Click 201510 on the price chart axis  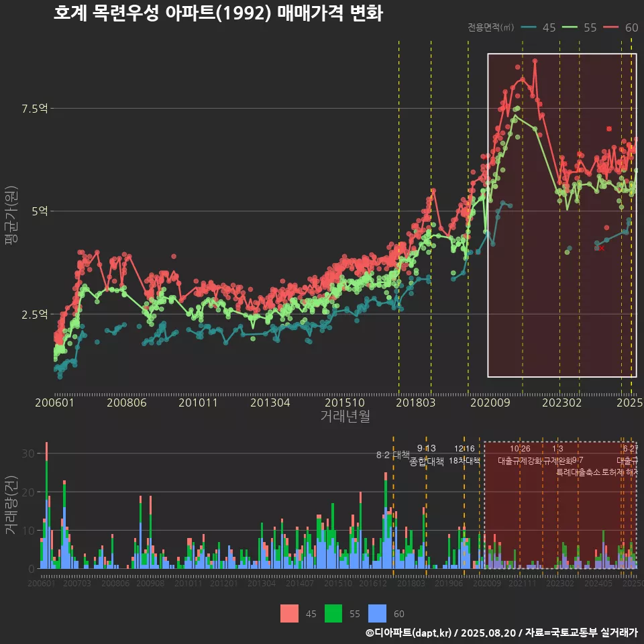click(x=345, y=402)
